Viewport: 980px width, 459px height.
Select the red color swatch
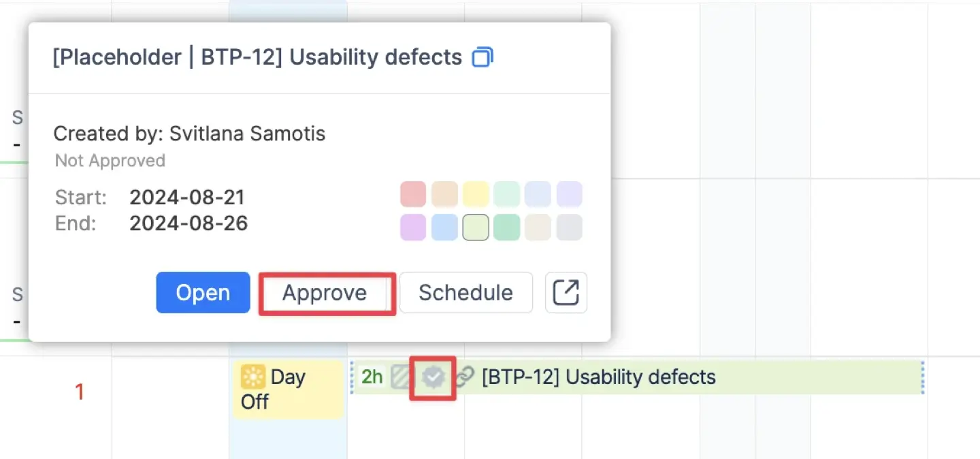tap(413, 194)
